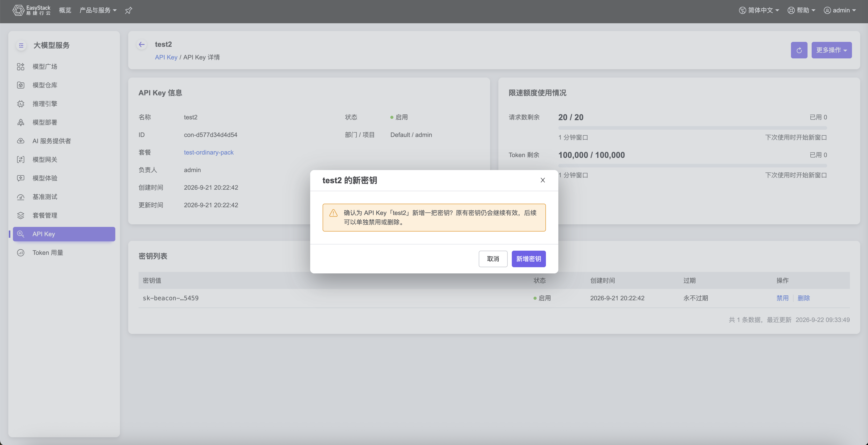The width and height of the screenshot is (868, 445).
Task: Click the AI 服务提供者 cloud icon
Action: [21, 141]
